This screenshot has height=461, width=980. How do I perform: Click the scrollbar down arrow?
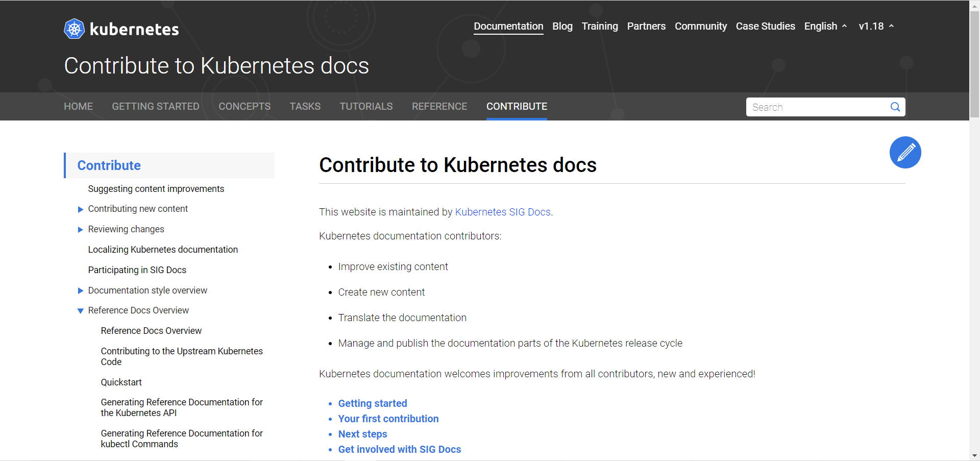974,455
